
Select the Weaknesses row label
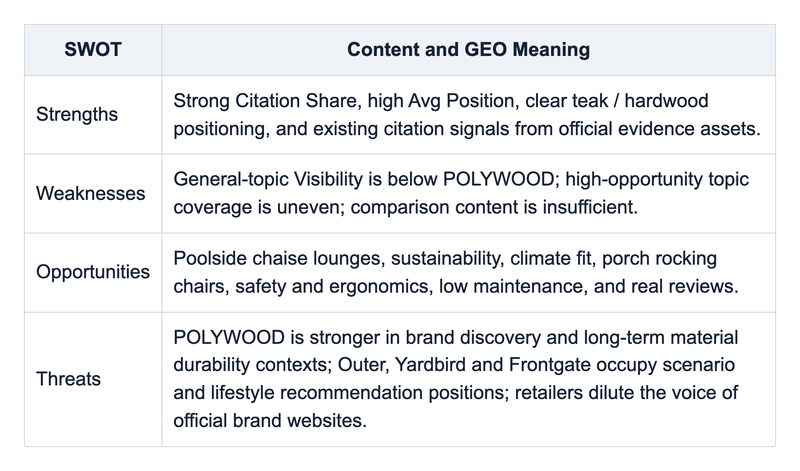pyautogui.click(x=90, y=193)
